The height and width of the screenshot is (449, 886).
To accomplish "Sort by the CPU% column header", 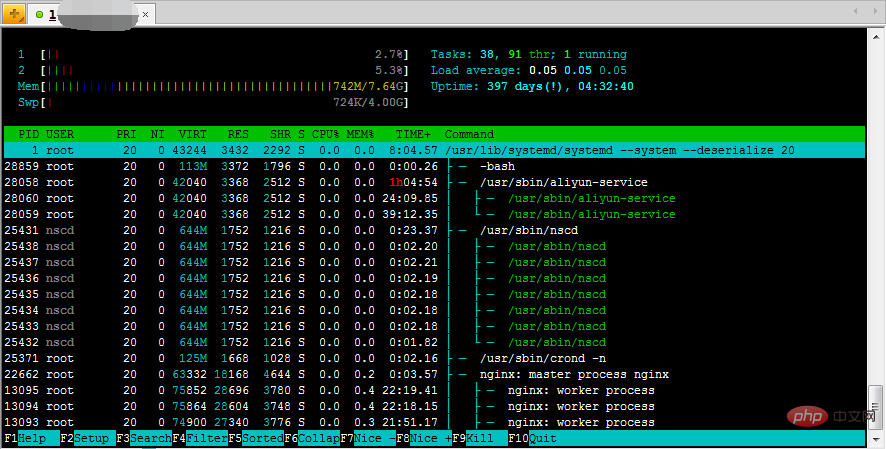I will [x=326, y=134].
